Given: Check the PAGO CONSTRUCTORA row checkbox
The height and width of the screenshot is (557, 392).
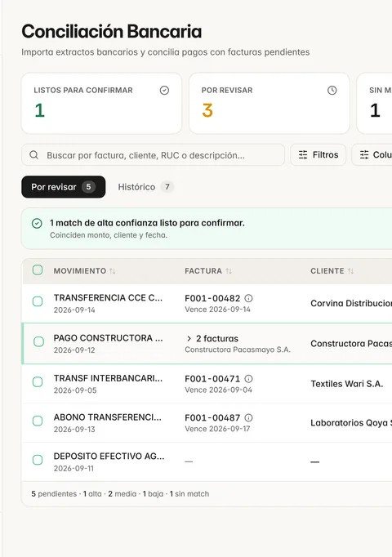Looking at the screenshot, I should click(38, 341).
